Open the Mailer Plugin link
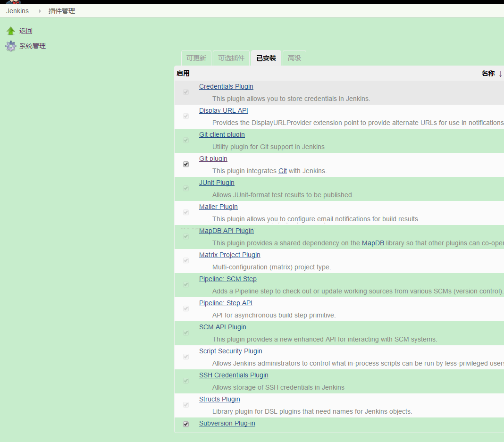 [218, 207]
